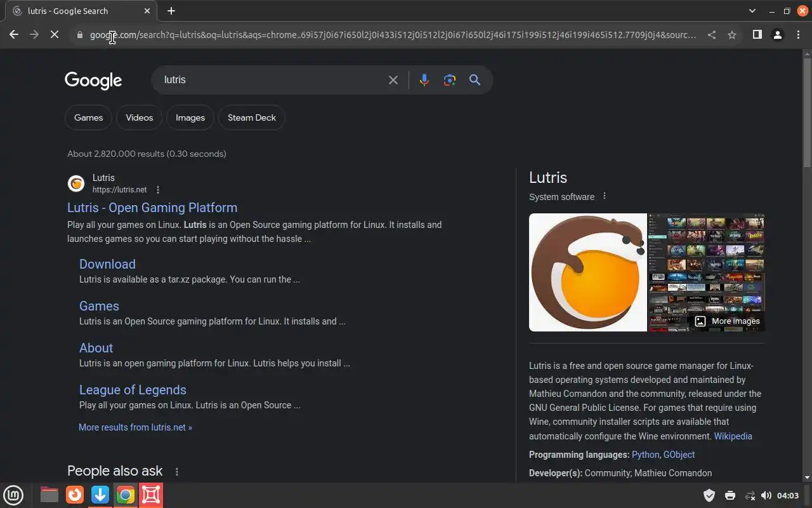812x508 pixels.
Task: Open a new browser tab
Action: tap(171, 11)
